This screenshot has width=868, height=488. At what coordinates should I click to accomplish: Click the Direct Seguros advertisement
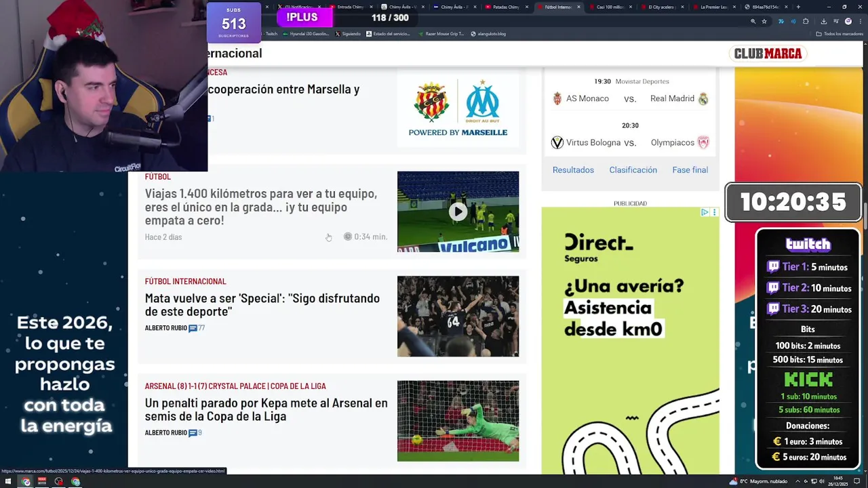point(630,341)
